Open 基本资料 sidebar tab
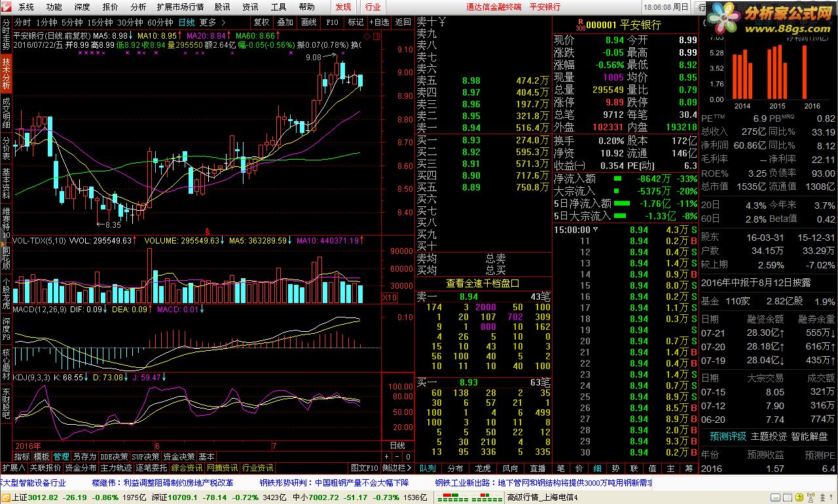This screenshot has width=838, height=504. (x=6, y=184)
